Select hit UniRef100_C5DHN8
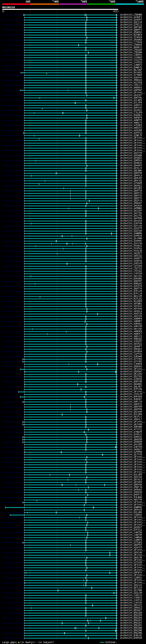Image resolution: width=146 pixels, height=644 pixels. [131, 15]
